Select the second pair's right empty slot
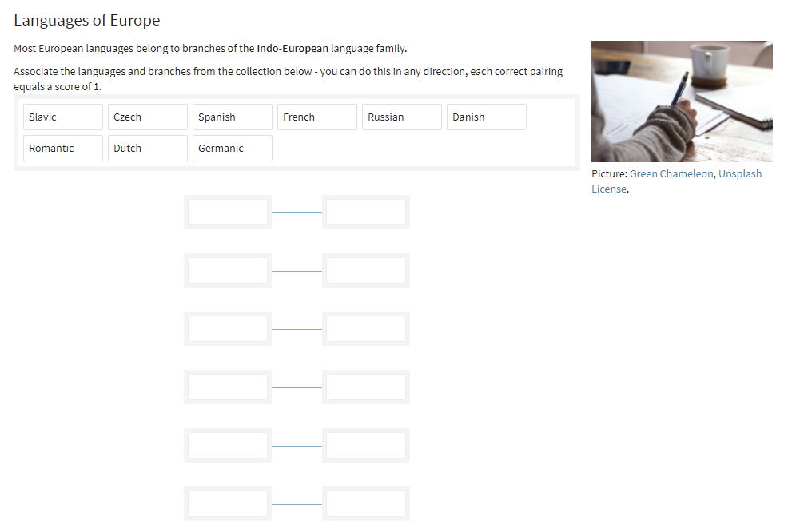Image resolution: width=796 pixels, height=532 pixels. 366,271
